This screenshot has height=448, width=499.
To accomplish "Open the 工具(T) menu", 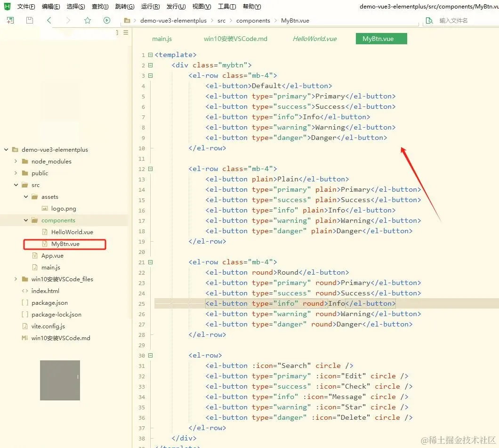I will click(227, 7).
